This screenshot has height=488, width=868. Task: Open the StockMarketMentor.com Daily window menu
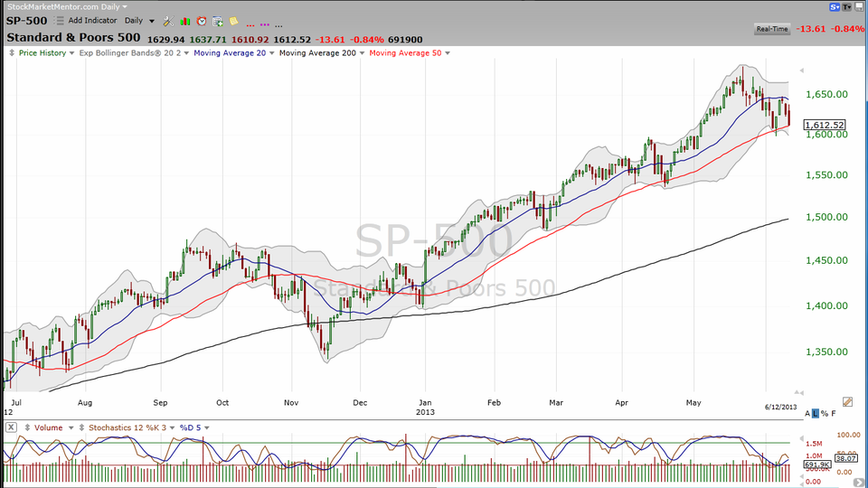point(63,6)
